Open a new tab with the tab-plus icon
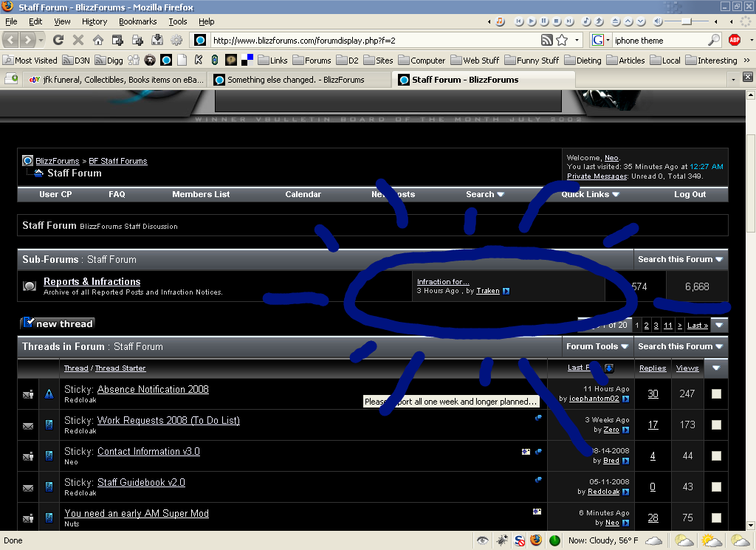756x550 pixels. pos(11,78)
